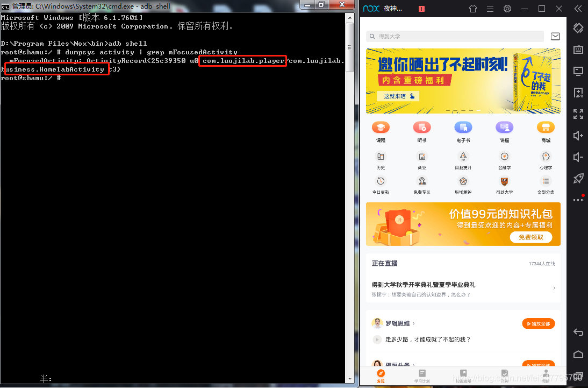Toggle Nox fullscreen mode
588x388 pixels.
[x=578, y=114]
